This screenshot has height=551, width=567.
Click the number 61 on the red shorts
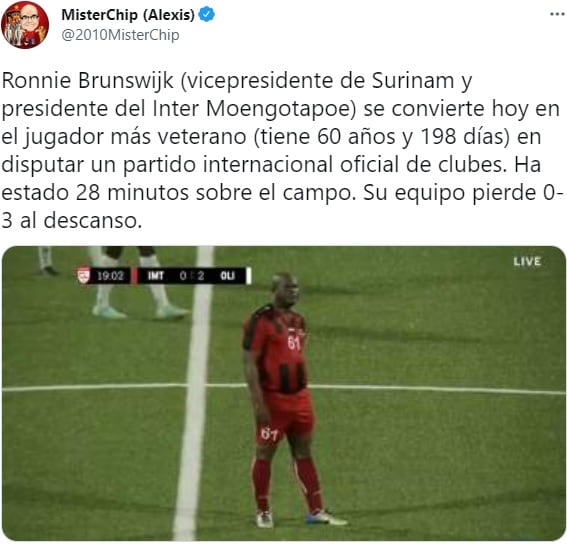click(x=269, y=433)
